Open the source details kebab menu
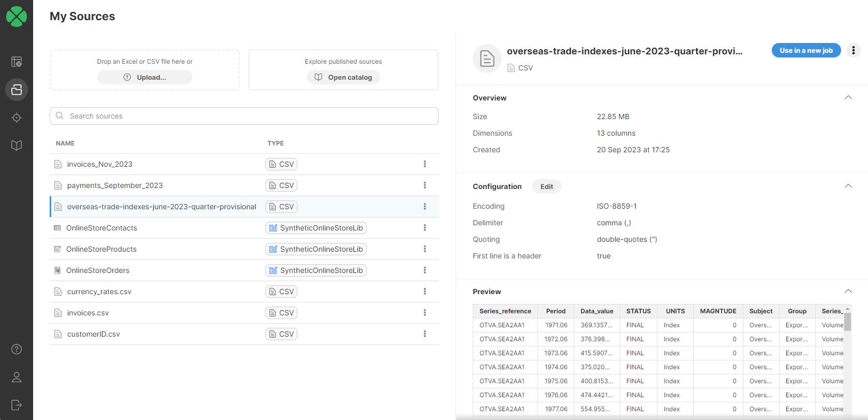The height and width of the screenshot is (420, 868). coord(853,50)
